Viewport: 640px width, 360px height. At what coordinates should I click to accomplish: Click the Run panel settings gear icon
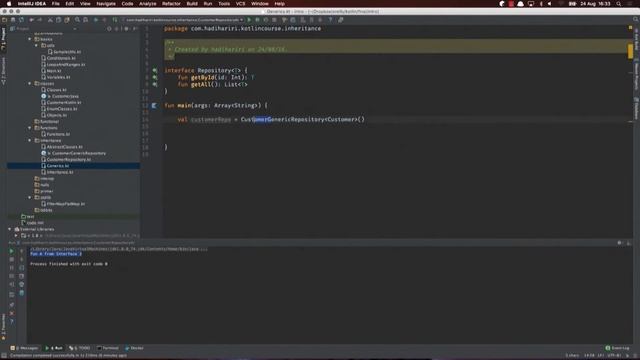point(620,243)
